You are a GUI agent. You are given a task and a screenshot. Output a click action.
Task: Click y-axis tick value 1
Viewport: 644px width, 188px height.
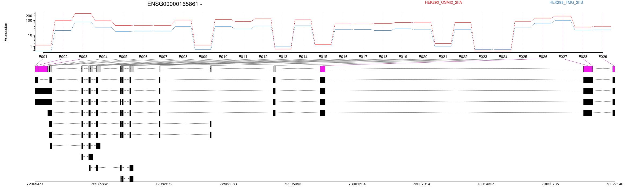click(31, 47)
